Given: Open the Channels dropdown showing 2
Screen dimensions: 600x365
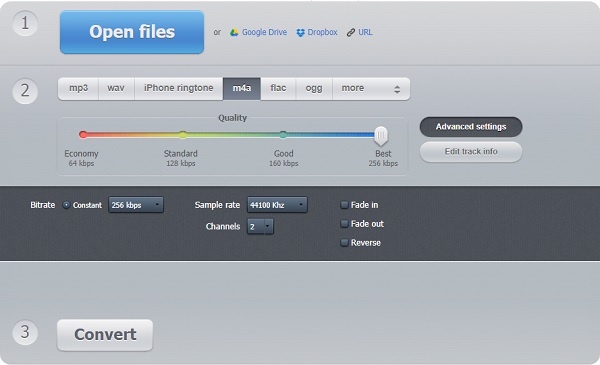Looking at the screenshot, I should (260, 226).
